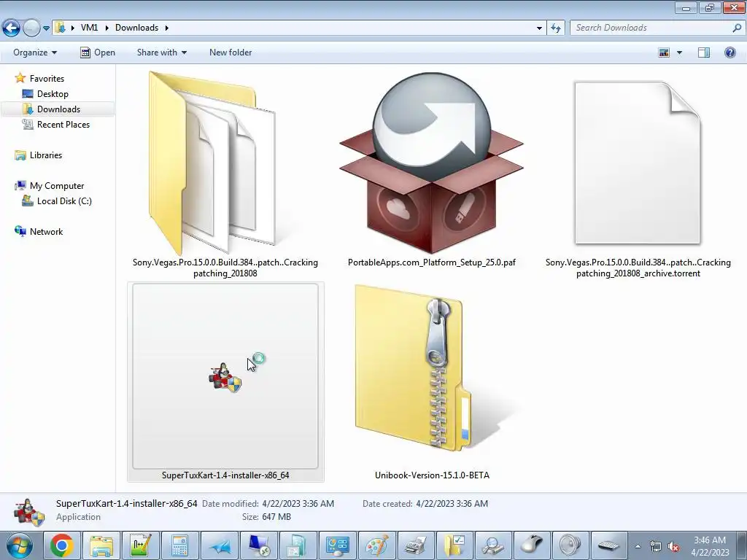Screen dimensions: 747x560
Task: Select the Sony.Vegas.Pro archive.torrent blank file icon
Action: [638, 163]
